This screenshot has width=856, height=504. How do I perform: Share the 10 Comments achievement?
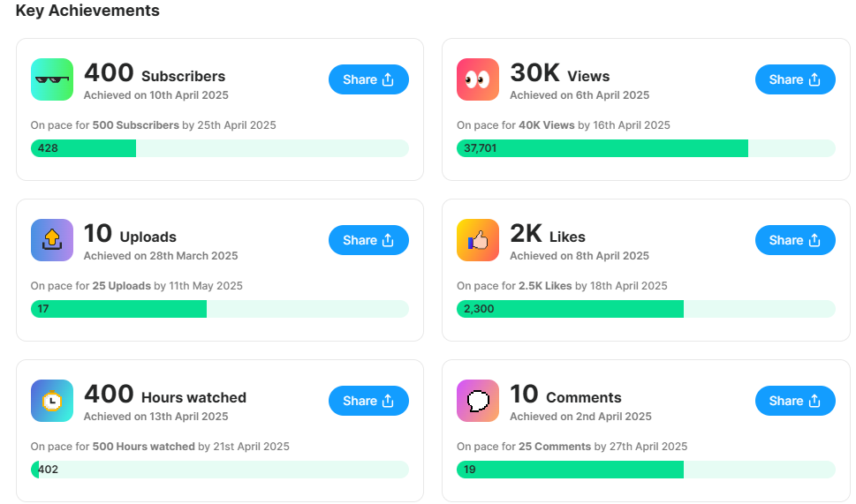[x=795, y=401]
